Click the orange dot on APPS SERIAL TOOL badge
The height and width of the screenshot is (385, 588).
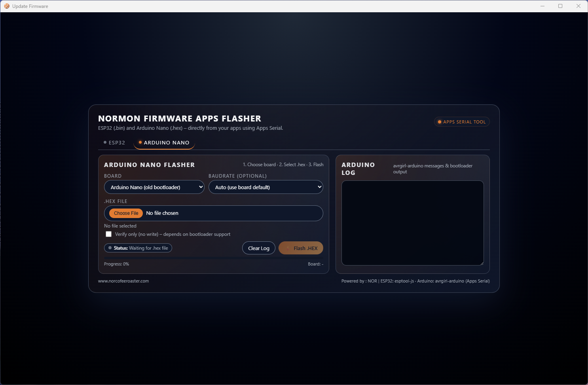pos(440,122)
